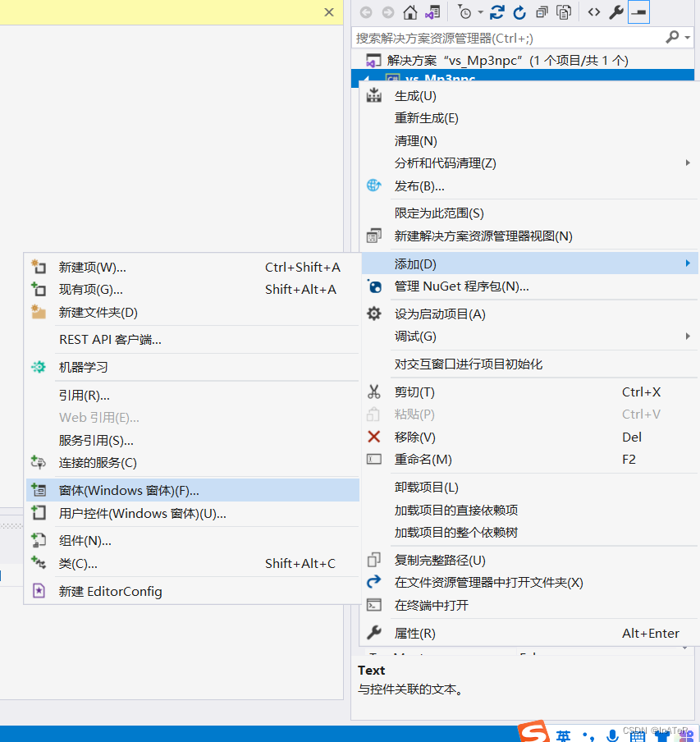The image size is (700, 742).
Task: Click the wrench icon beside 属性(R)
Action: (x=374, y=633)
